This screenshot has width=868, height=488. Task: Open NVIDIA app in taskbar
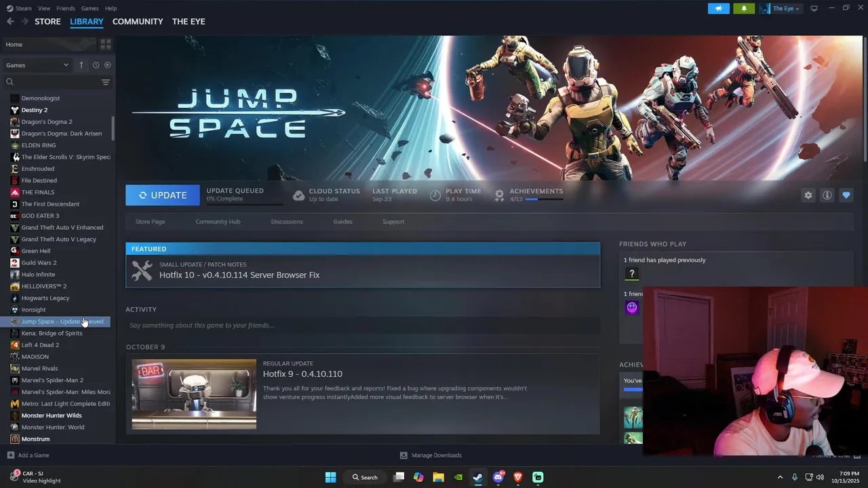458,477
